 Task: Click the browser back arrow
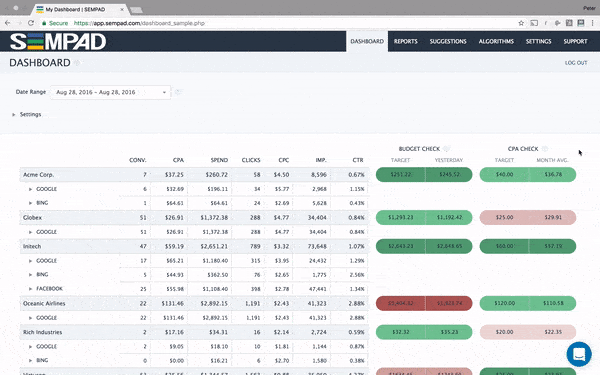click(x=7, y=23)
